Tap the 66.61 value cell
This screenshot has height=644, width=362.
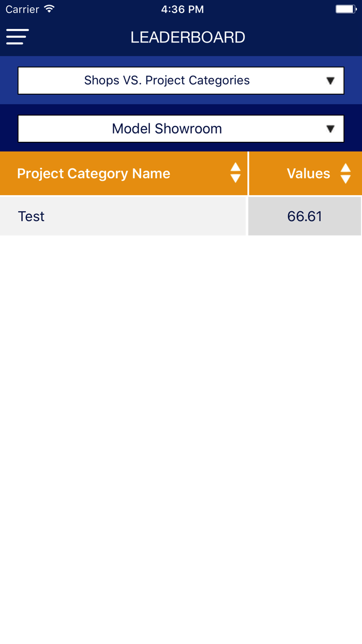[305, 216]
